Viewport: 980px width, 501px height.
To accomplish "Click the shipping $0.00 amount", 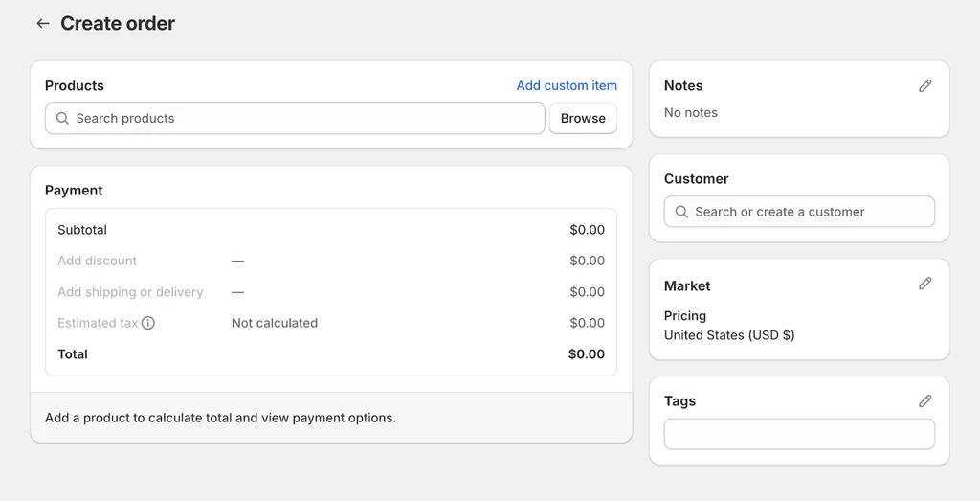I will [x=587, y=292].
